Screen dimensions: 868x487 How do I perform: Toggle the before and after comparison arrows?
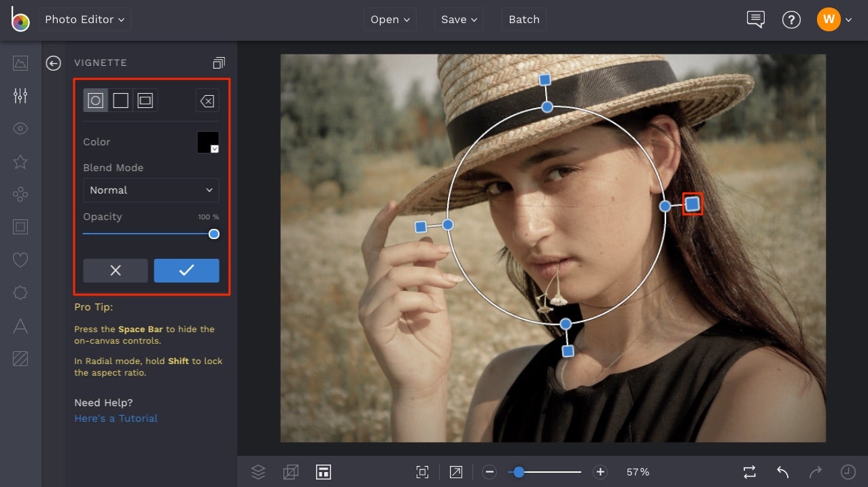748,471
